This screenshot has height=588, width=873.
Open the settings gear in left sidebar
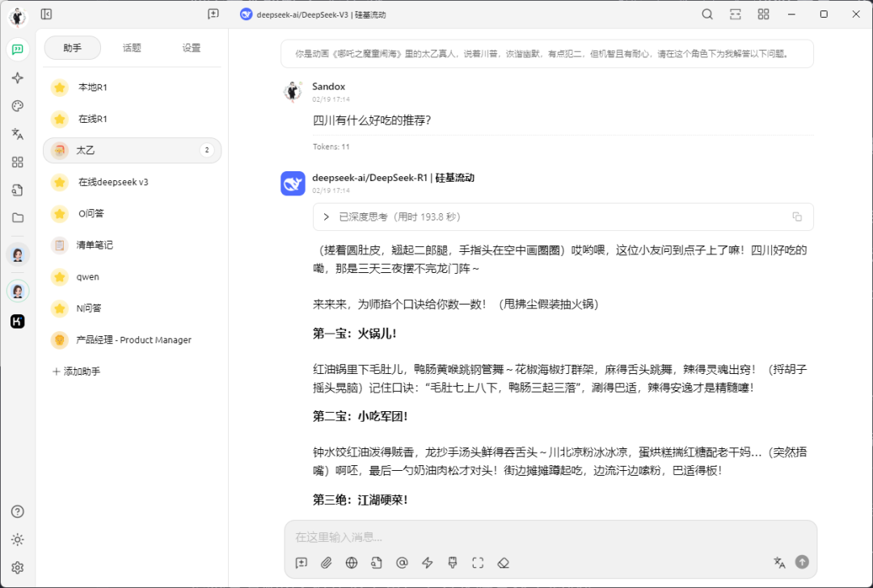[x=18, y=568]
